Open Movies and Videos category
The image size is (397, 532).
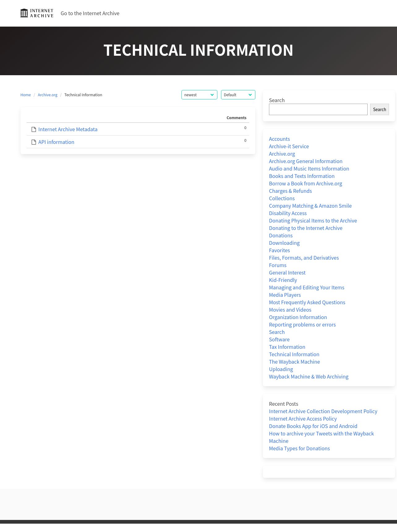290,310
